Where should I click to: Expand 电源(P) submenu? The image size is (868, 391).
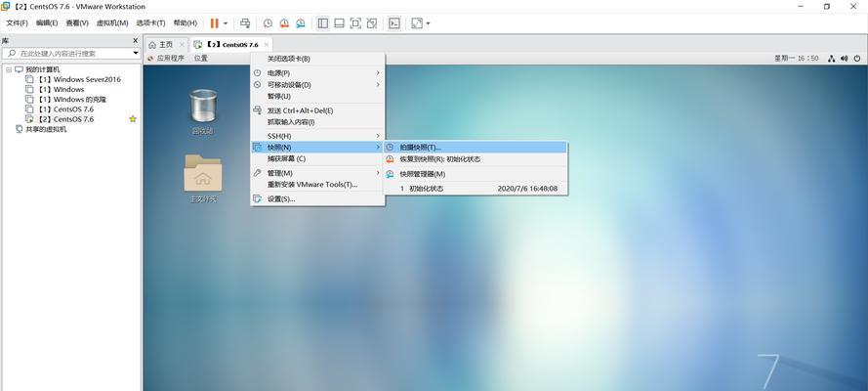pyautogui.click(x=317, y=73)
